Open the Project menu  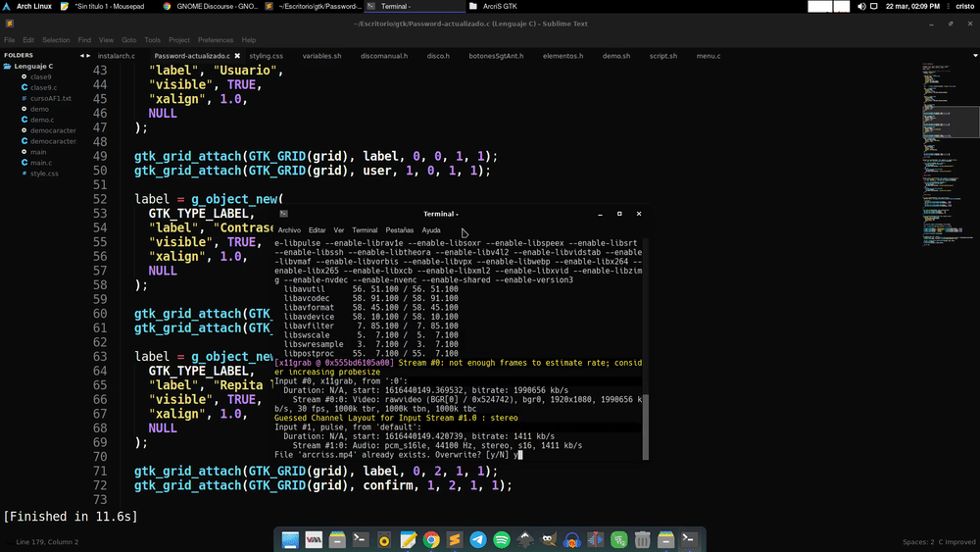178,40
